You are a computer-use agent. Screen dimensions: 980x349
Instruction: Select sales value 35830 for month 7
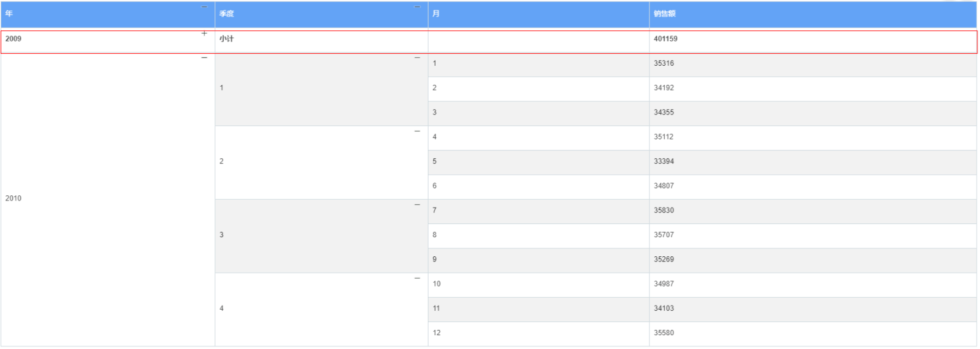[x=663, y=210]
